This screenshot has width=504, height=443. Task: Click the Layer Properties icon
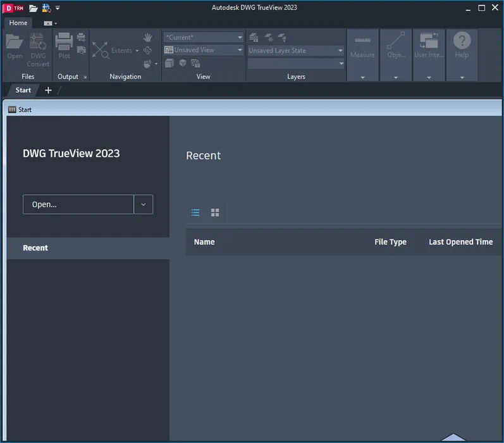(x=254, y=37)
